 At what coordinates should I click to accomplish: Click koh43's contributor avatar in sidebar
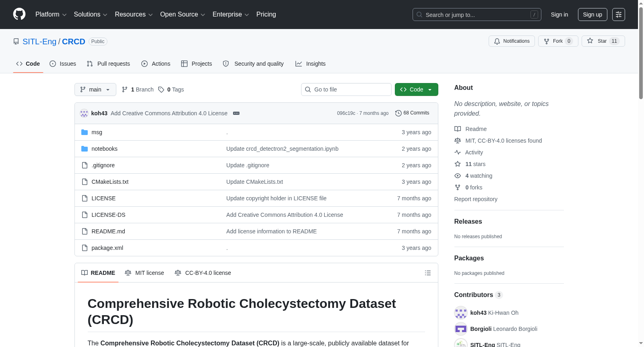coord(461,313)
